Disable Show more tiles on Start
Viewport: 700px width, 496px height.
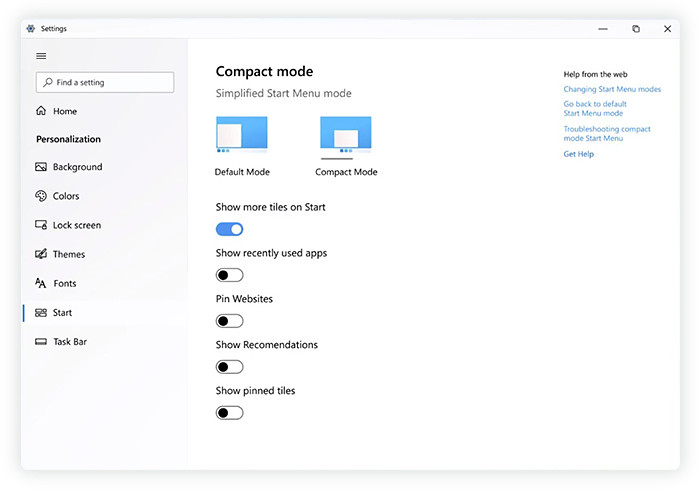tap(229, 229)
